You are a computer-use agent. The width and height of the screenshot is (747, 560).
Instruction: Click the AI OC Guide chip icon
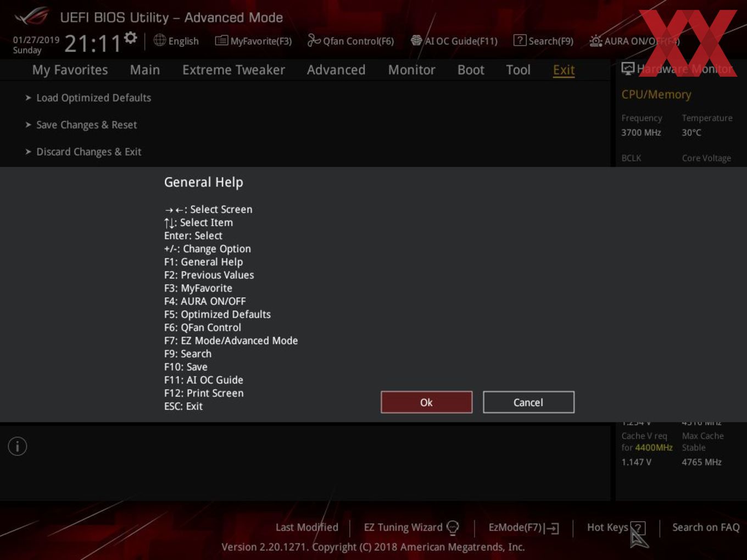[416, 40]
